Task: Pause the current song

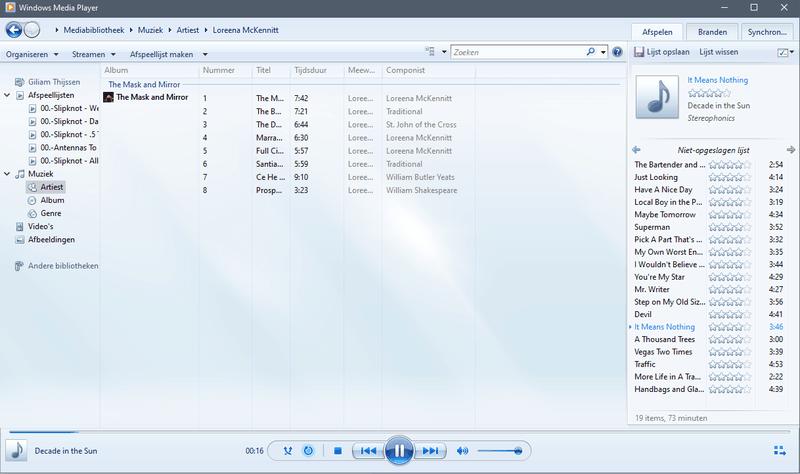Action: click(x=399, y=451)
